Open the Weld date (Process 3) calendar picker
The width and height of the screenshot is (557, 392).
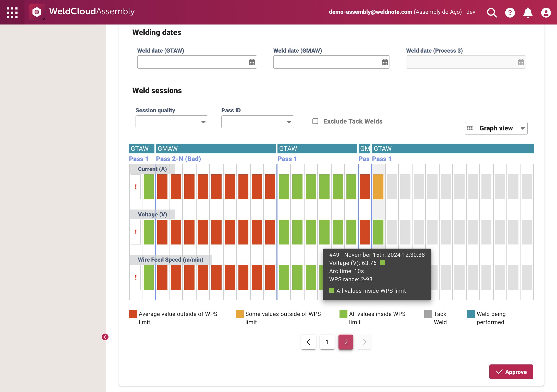[x=521, y=62]
